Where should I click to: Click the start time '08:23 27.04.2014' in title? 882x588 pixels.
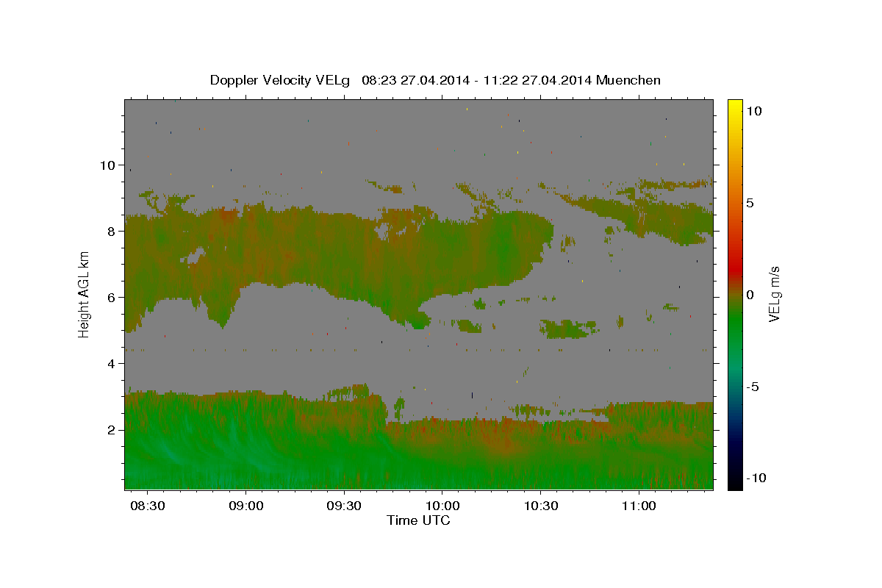click(415, 80)
